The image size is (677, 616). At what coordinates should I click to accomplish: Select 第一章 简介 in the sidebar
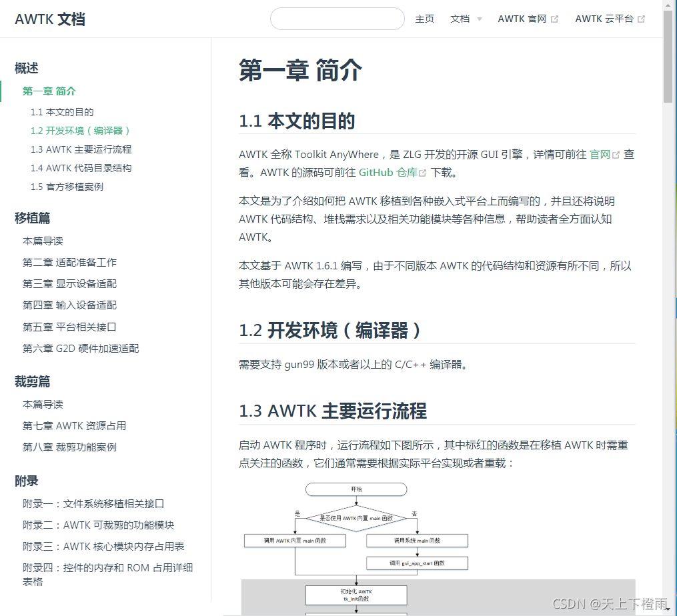(49, 91)
